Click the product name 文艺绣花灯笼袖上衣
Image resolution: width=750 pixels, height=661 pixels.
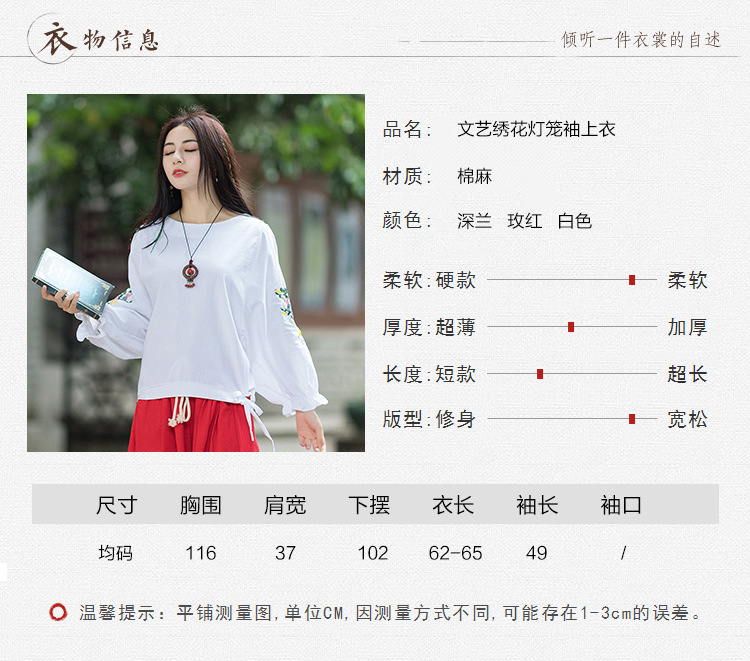point(536,129)
